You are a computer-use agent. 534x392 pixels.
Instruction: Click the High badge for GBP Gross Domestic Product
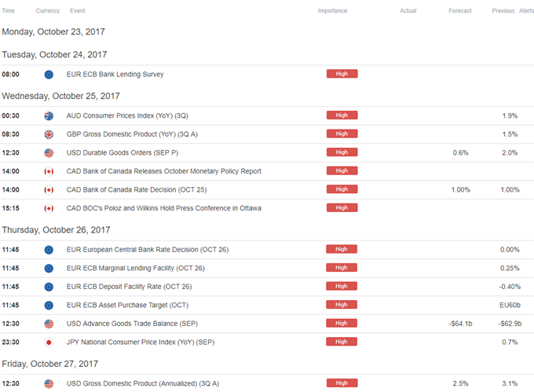(x=342, y=134)
